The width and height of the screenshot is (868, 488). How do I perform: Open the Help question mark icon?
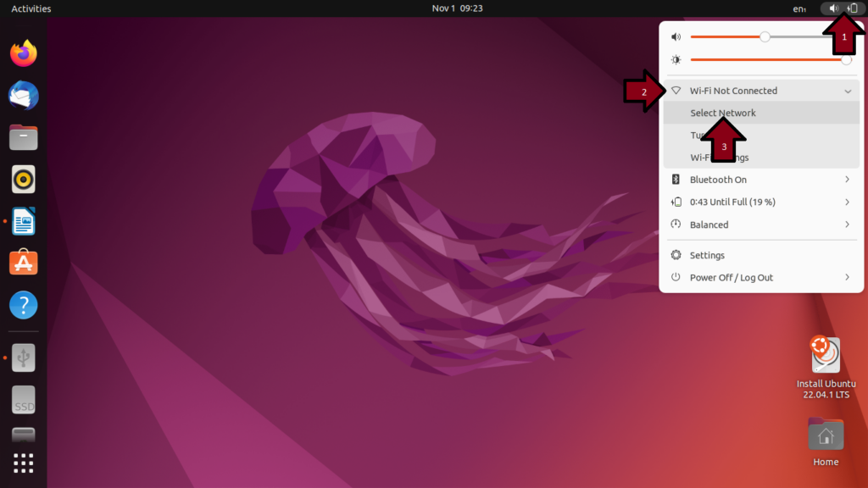[x=23, y=305]
